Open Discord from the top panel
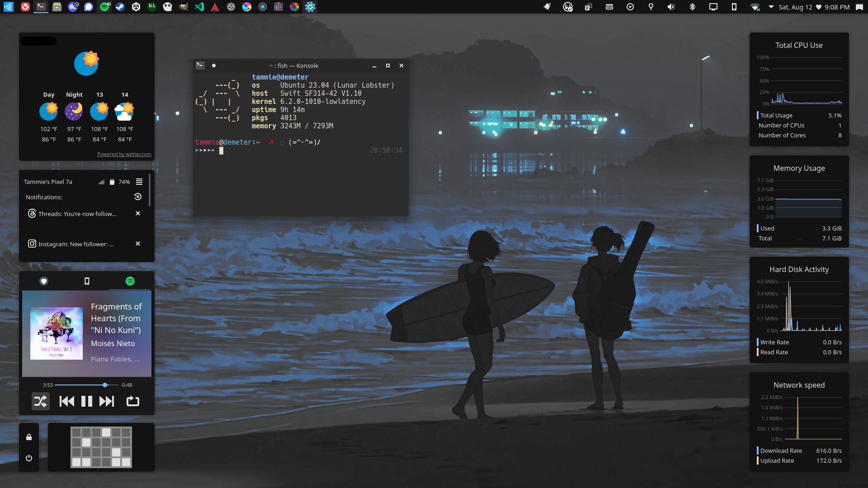Viewport: 868px width, 488px height. pos(73,7)
